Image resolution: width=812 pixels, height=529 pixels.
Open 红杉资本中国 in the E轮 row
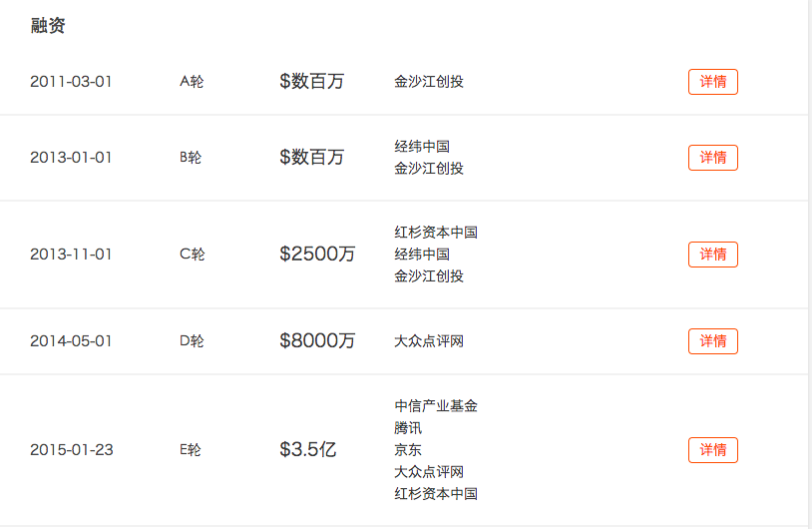436,494
